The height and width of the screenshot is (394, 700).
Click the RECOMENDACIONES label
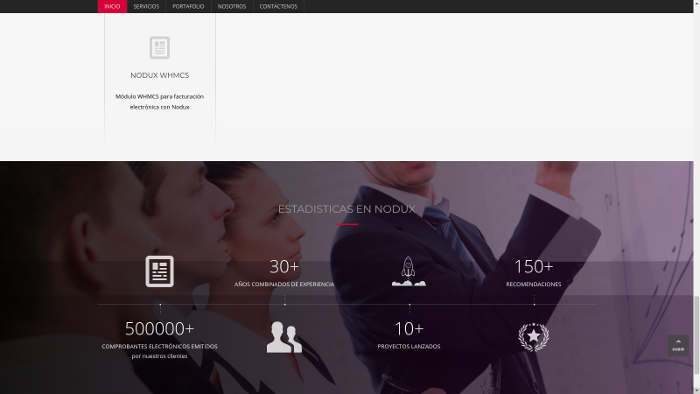coord(533,284)
